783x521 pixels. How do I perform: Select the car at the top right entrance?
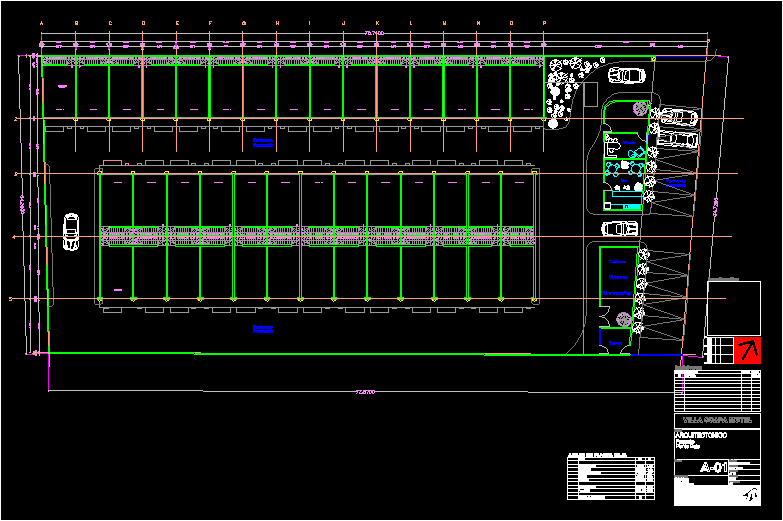pos(628,75)
